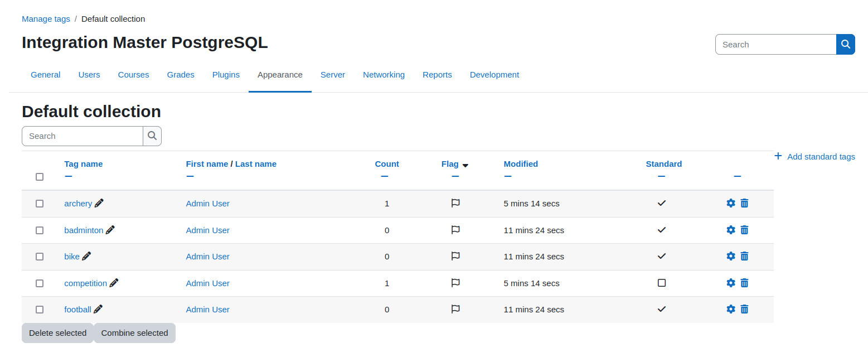
Task: Collapse the Tag name column
Action: 68,176
